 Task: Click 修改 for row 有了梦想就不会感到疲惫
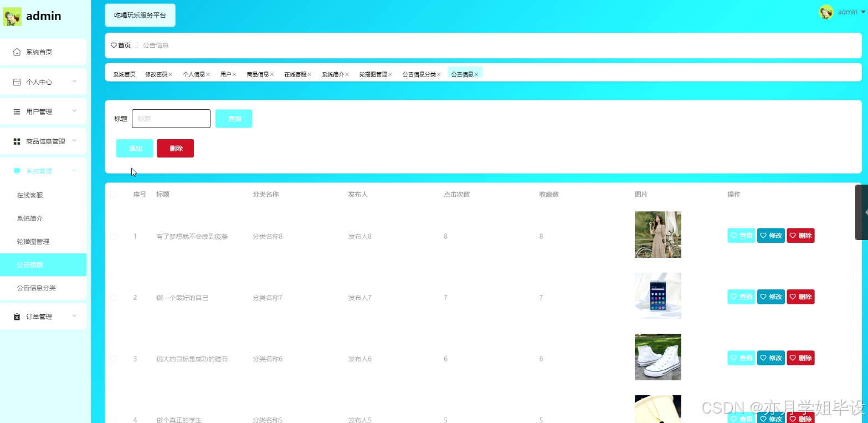[771, 236]
